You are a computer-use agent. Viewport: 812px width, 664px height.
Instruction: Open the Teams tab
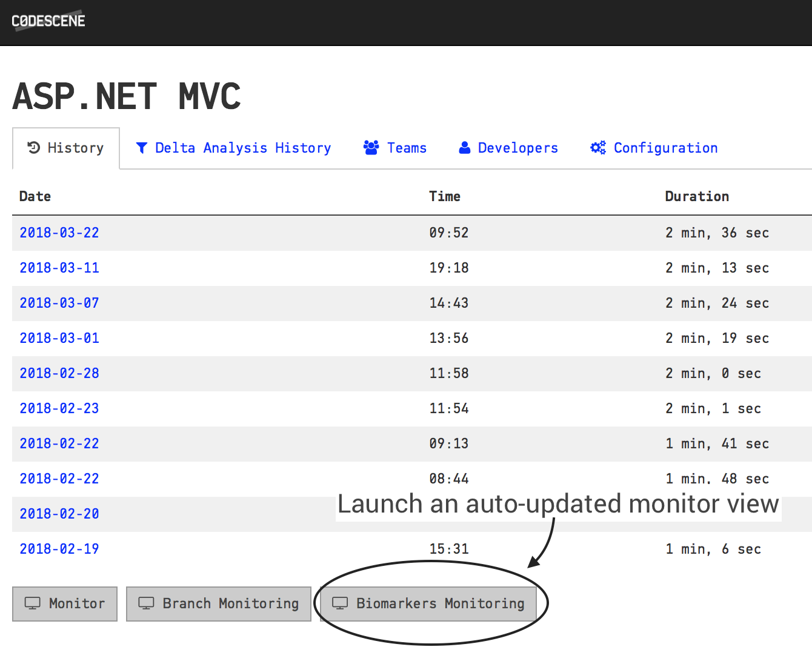(x=395, y=148)
